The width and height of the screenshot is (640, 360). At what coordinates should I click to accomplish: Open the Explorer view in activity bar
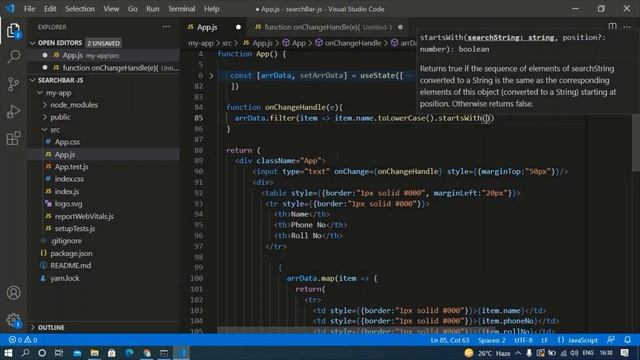point(13,31)
